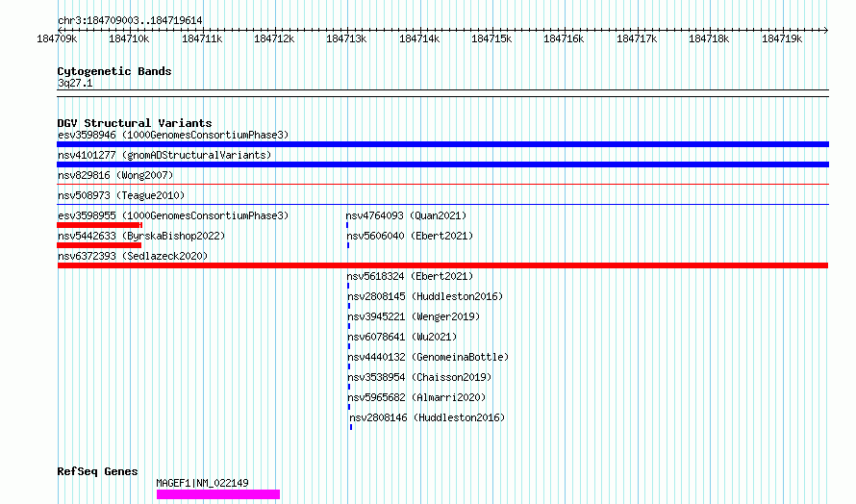Image resolution: width=856 pixels, height=504 pixels.
Task: Open nsv4101277 gnomADStructuralVariants label
Action: tap(164, 155)
